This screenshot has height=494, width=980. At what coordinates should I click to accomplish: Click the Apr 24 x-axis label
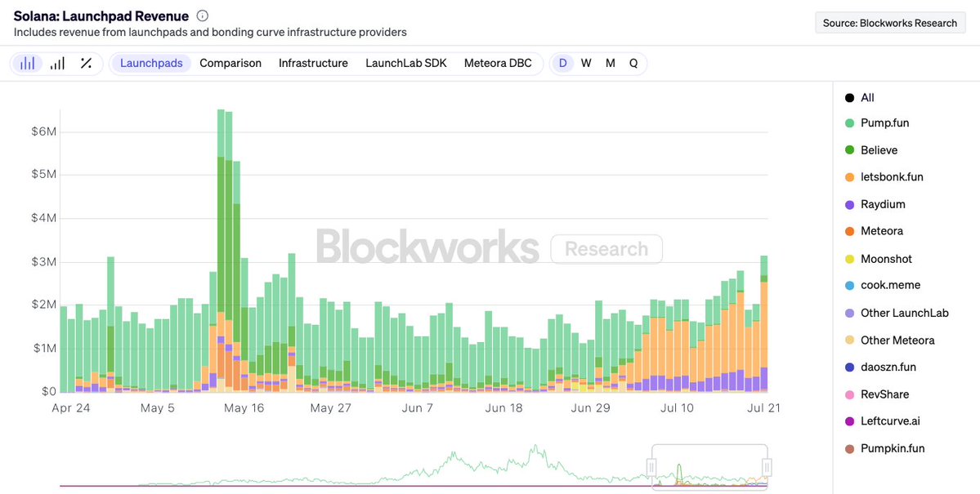[x=70, y=408]
